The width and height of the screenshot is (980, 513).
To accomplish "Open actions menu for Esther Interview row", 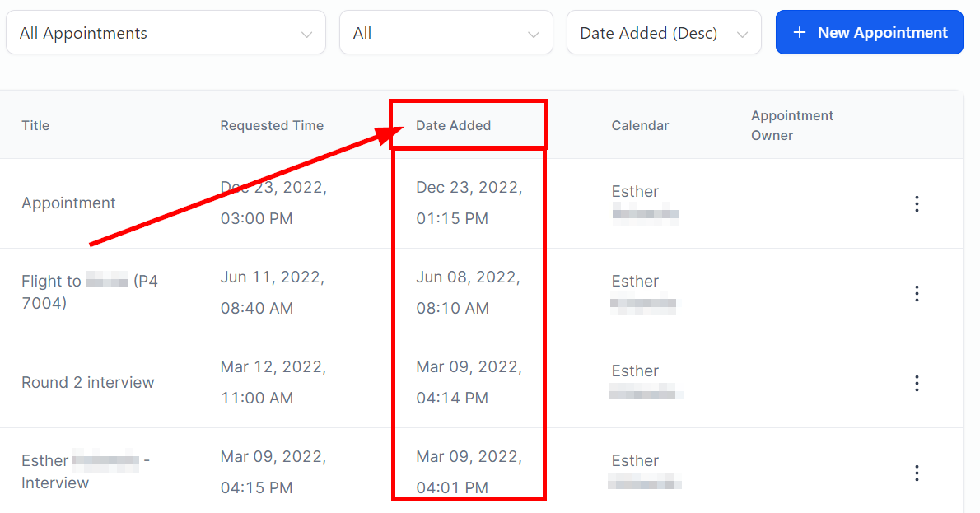I will point(917,473).
